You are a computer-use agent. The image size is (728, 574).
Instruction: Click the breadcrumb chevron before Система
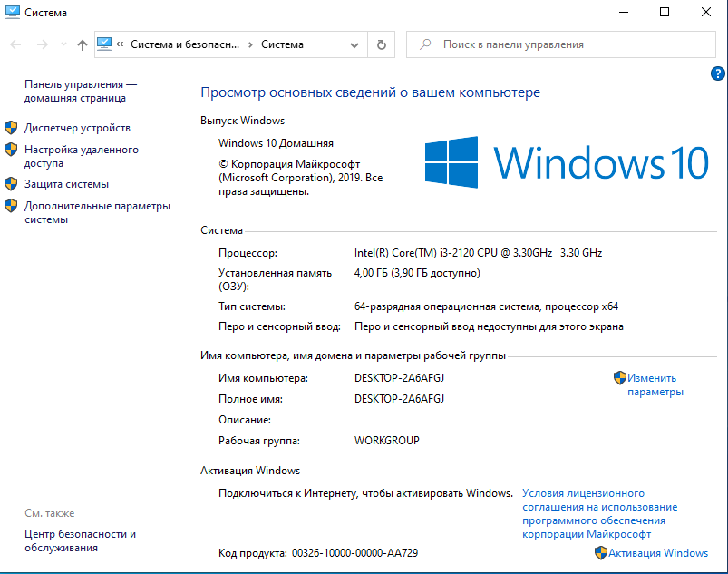coord(250,44)
